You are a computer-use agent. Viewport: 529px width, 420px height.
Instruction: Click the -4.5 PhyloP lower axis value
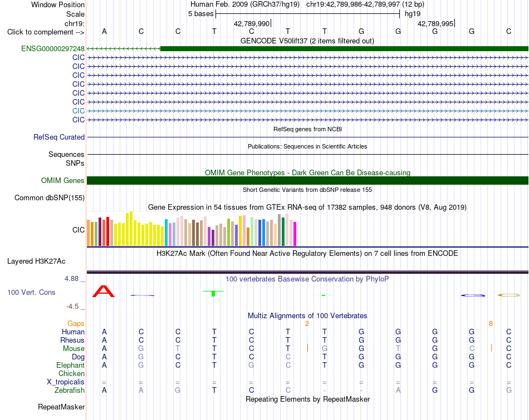click(72, 307)
